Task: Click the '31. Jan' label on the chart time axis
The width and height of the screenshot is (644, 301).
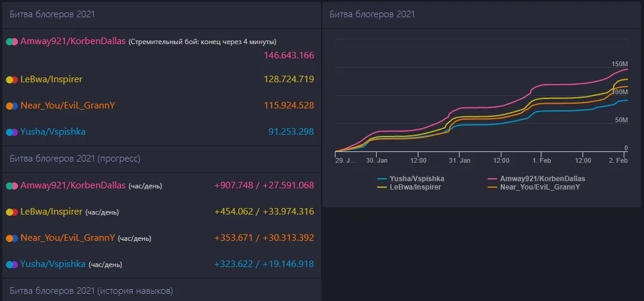Action: click(460, 160)
